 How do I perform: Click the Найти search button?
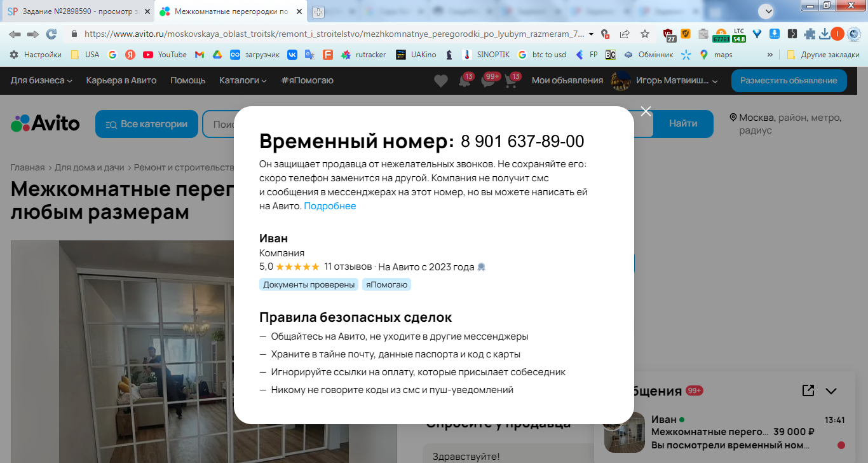(x=683, y=124)
